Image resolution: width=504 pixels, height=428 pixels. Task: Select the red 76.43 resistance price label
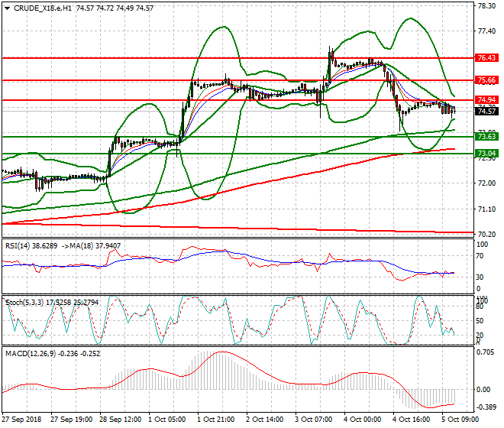click(x=487, y=58)
